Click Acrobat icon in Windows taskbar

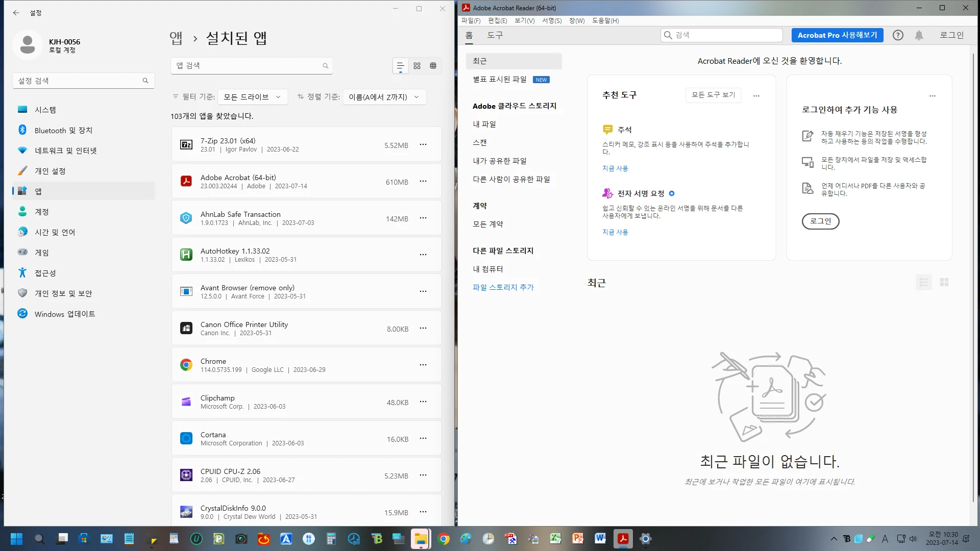pyautogui.click(x=623, y=539)
